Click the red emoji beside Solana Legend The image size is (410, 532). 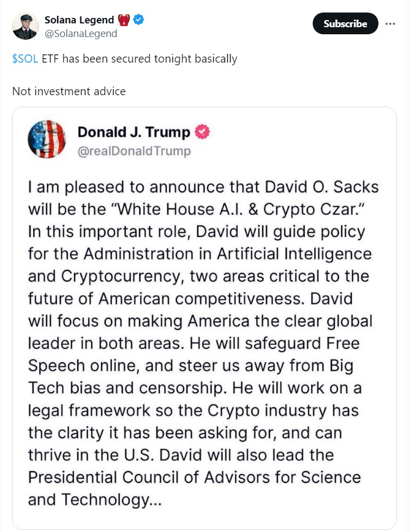pos(123,20)
